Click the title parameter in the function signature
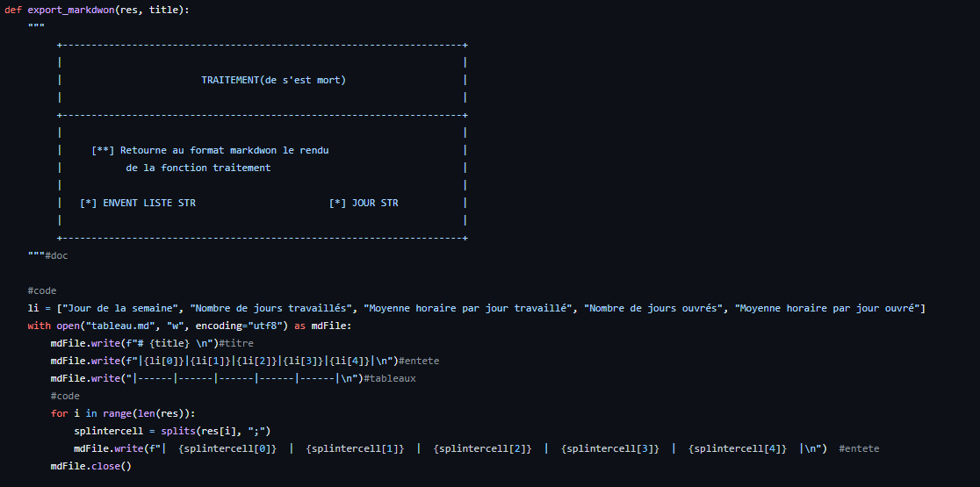 pos(163,11)
